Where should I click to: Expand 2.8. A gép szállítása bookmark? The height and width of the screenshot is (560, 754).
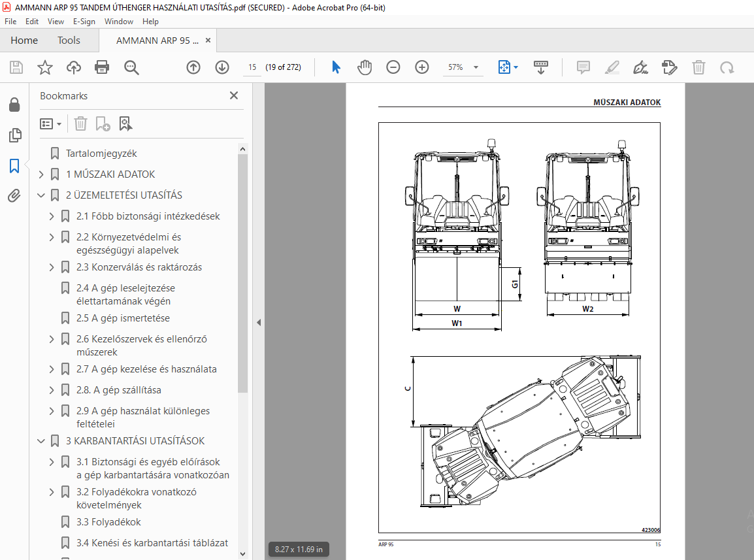pos(52,390)
